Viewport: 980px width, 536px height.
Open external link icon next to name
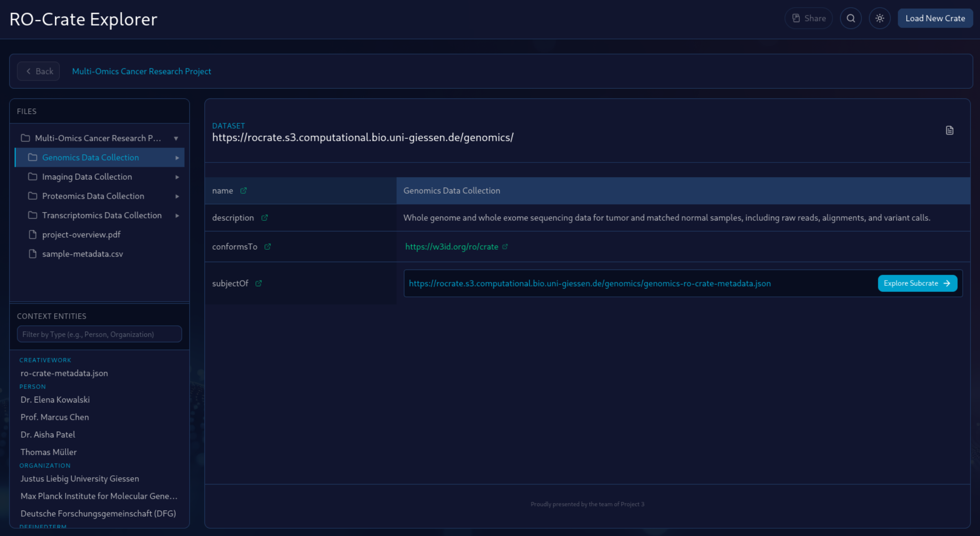pos(243,191)
